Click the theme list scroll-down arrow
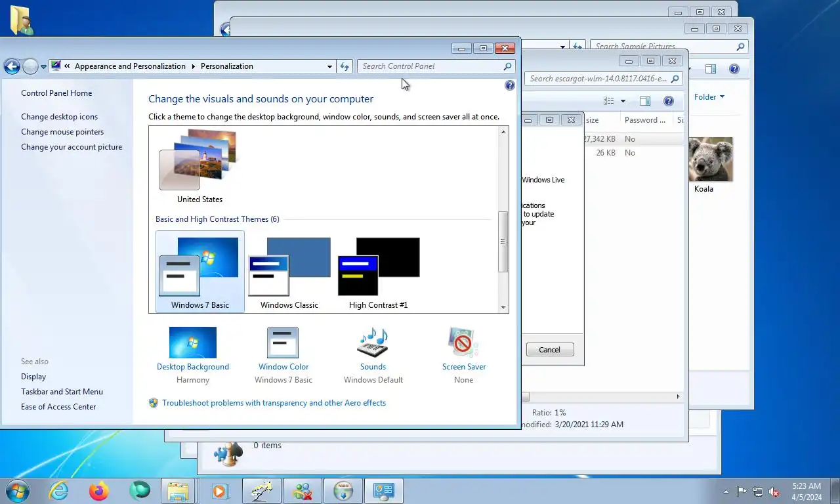This screenshot has height=504, width=840. 503,307
